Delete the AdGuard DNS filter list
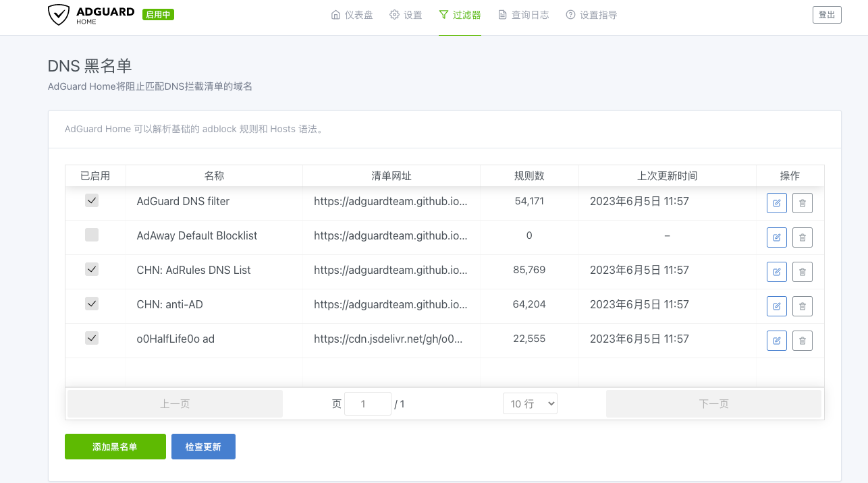 click(x=802, y=202)
